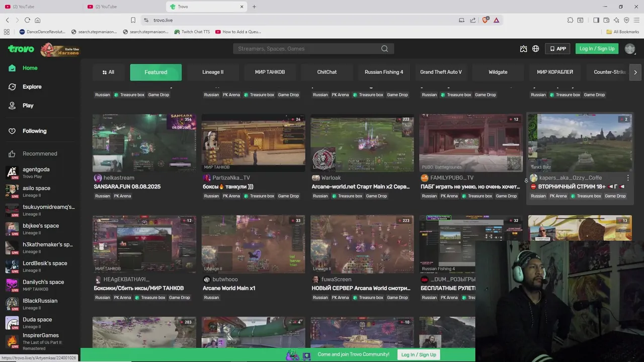Select the МИР КОРАБЛЕЙ category tab

pos(555,72)
